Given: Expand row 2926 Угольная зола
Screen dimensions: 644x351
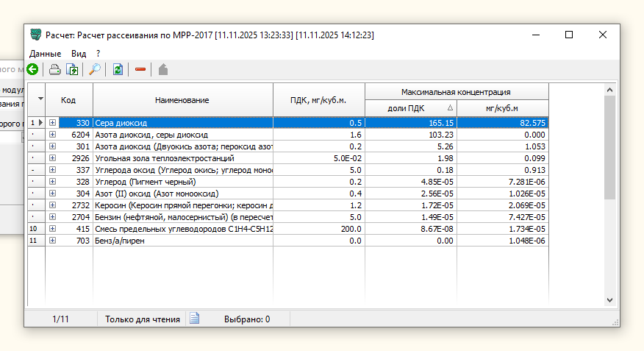Looking at the screenshot, I should click(x=52, y=158).
